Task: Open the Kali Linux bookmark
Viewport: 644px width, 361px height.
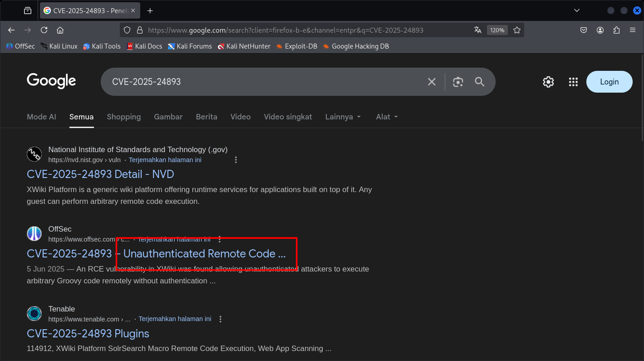Action: (59, 46)
